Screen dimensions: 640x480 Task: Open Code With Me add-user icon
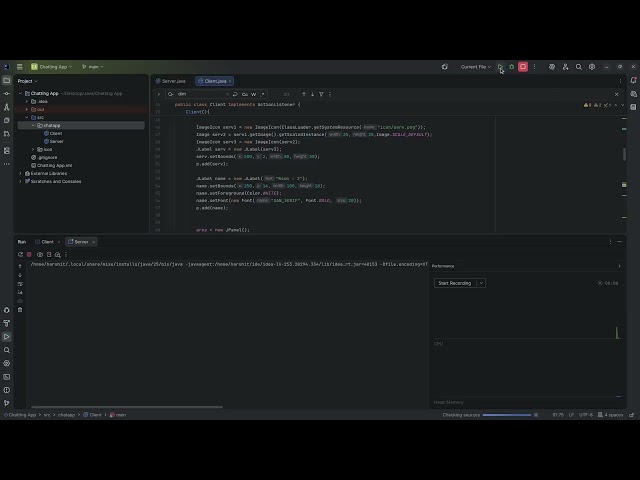coord(565,67)
